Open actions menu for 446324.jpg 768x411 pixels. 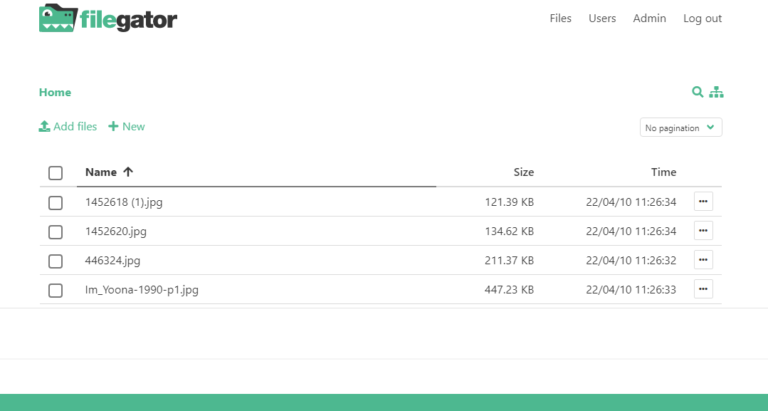coord(703,260)
